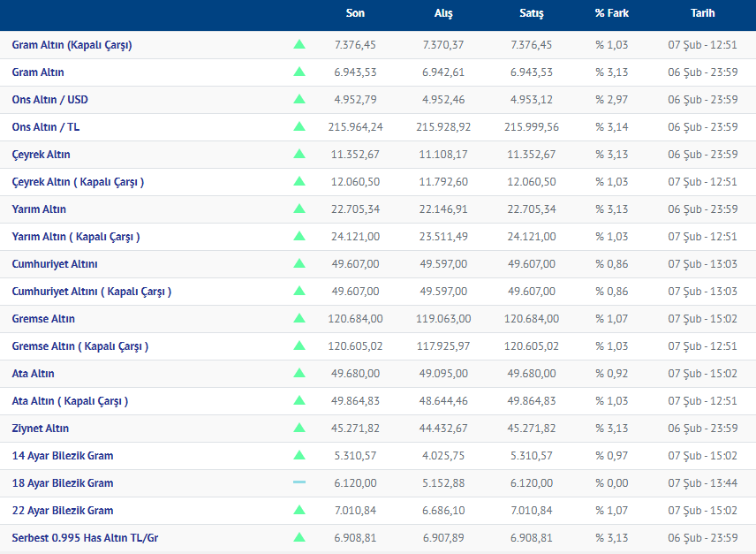
Task: Click the green arrow beside Gremse Altın
Action: pos(299,318)
